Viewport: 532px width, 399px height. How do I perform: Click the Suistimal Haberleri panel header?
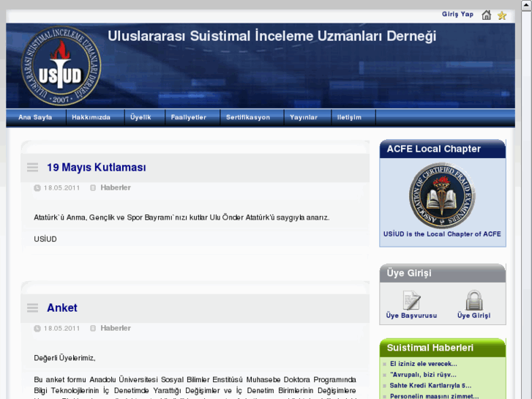(x=443, y=348)
